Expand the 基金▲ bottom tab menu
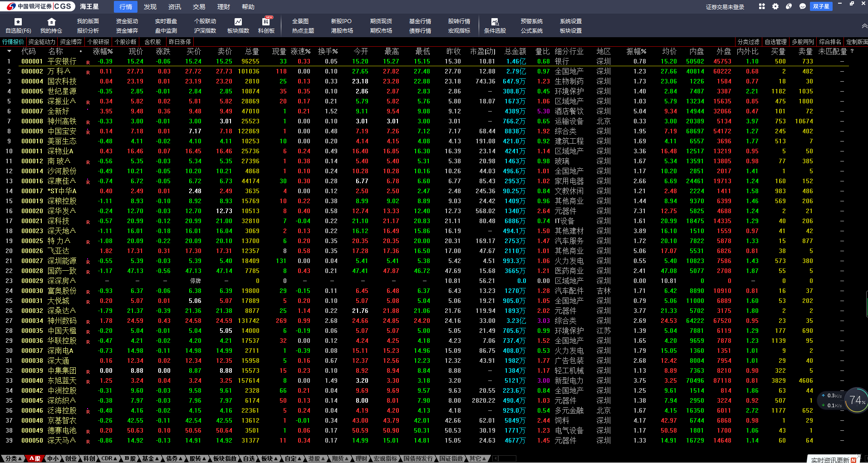Image resolution: width=868 pixels, height=463 pixels. pyautogui.click(x=150, y=458)
